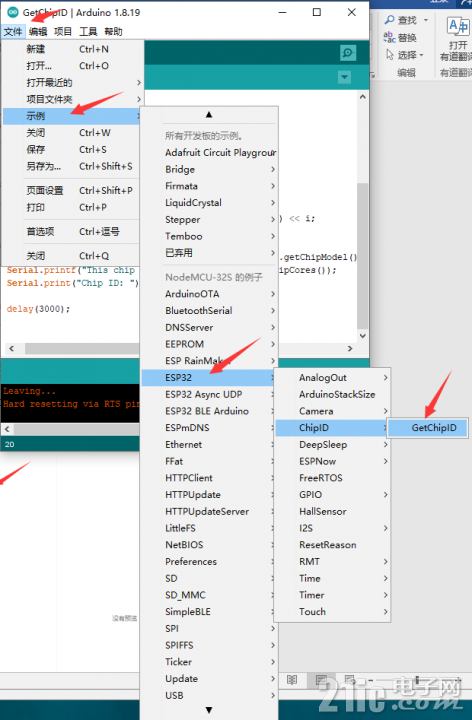Click 查找 find icon in Word ribbon
The height and width of the screenshot is (720, 472).
tap(390, 20)
